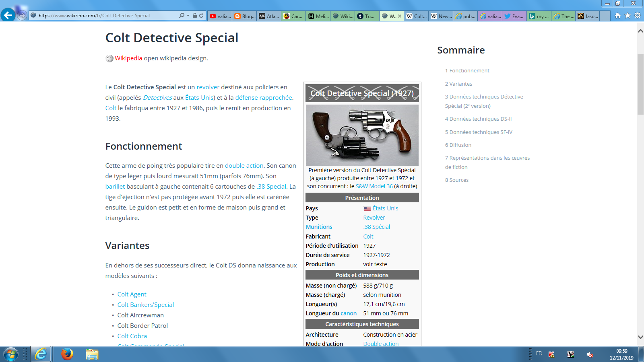Viewport: 644px width, 362px height.
Task: Open the address bar autocomplete dropdown arrow
Action: [188, 16]
